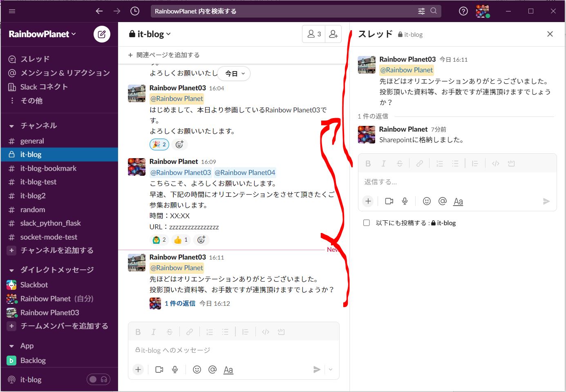Click the add people to channel icon
Image resolution: width=566 pixels, height=392 pixels.
(333, 34)
